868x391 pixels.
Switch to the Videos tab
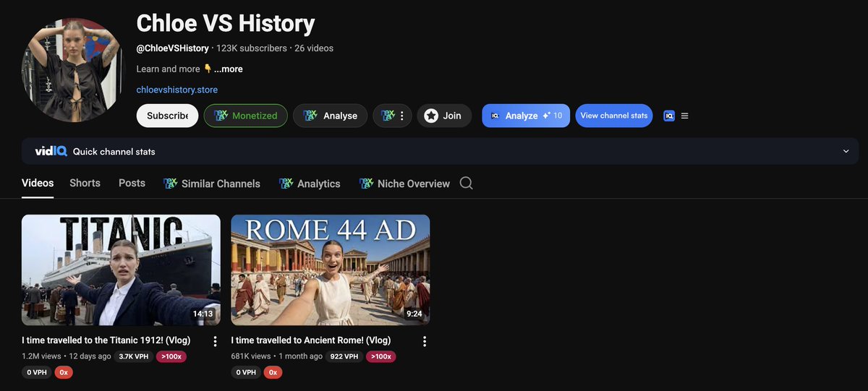coord(38,183)
